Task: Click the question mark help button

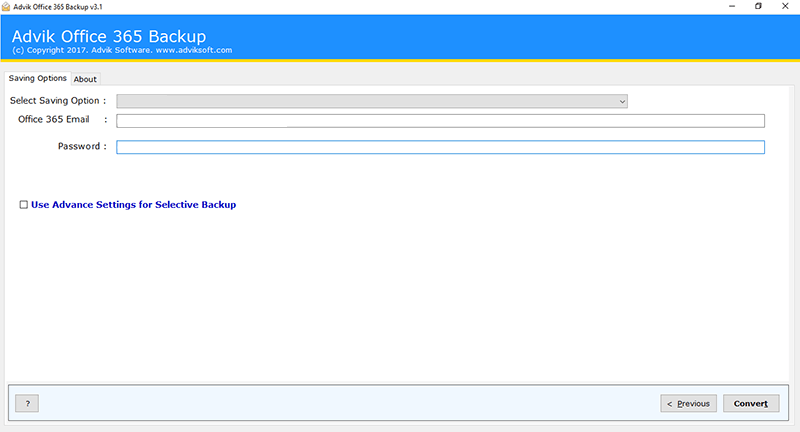Action: click(27, 403)
